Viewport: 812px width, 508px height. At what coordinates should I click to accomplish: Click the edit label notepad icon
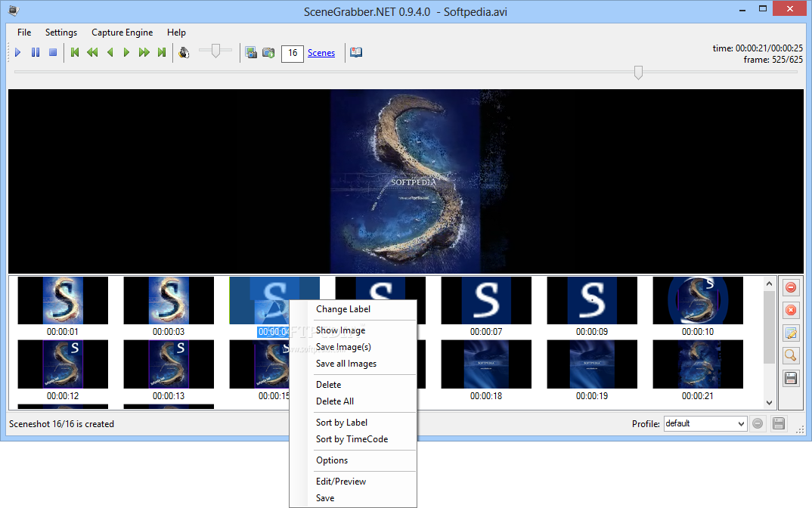click(791, 333)
